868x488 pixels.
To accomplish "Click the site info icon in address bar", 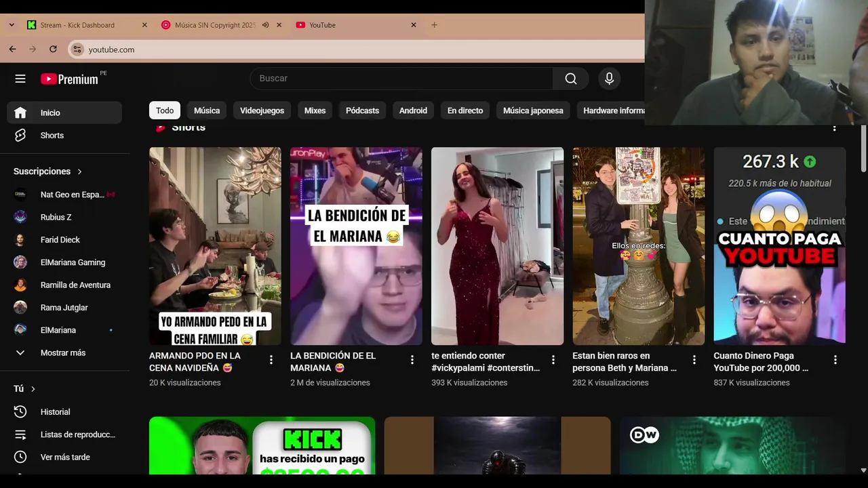I will [77, 49].
